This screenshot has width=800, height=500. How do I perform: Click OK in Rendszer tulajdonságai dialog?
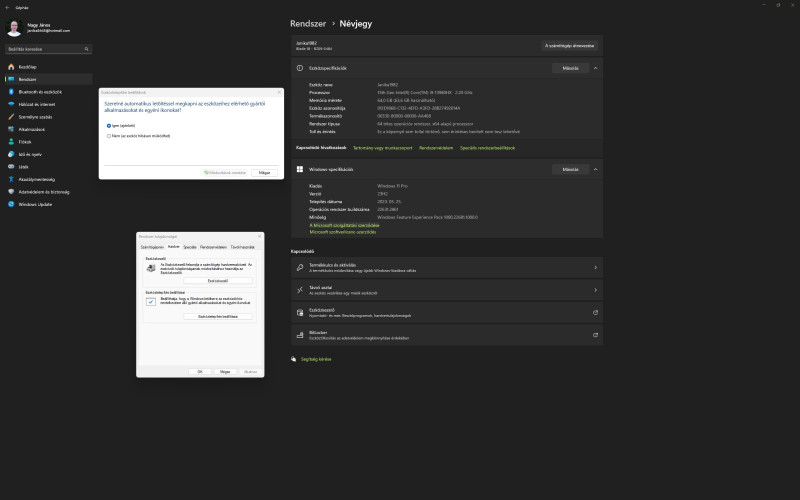(x=200, y=372)
